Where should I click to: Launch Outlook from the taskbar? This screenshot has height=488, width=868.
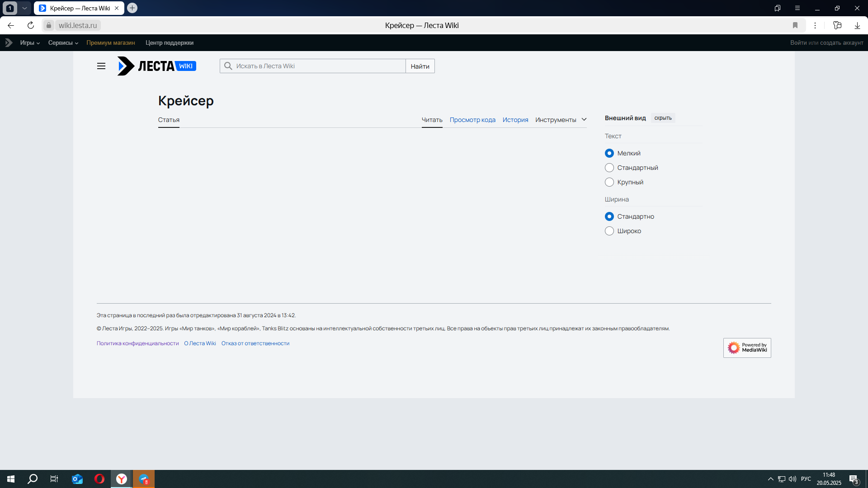click(77, 479)
